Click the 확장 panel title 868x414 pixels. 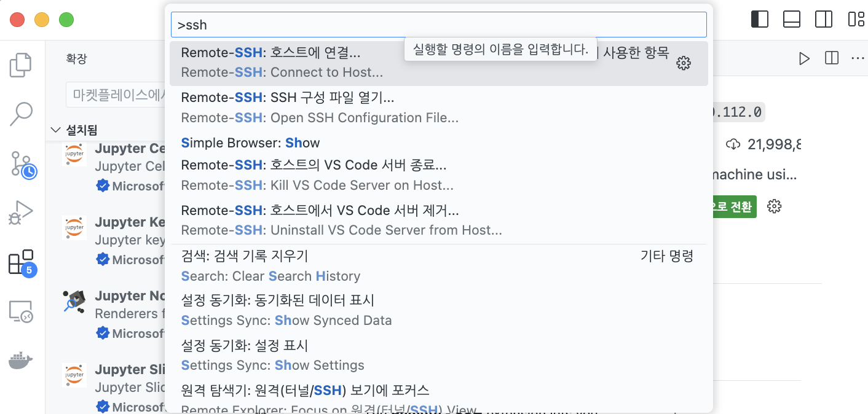pos(77,59)
